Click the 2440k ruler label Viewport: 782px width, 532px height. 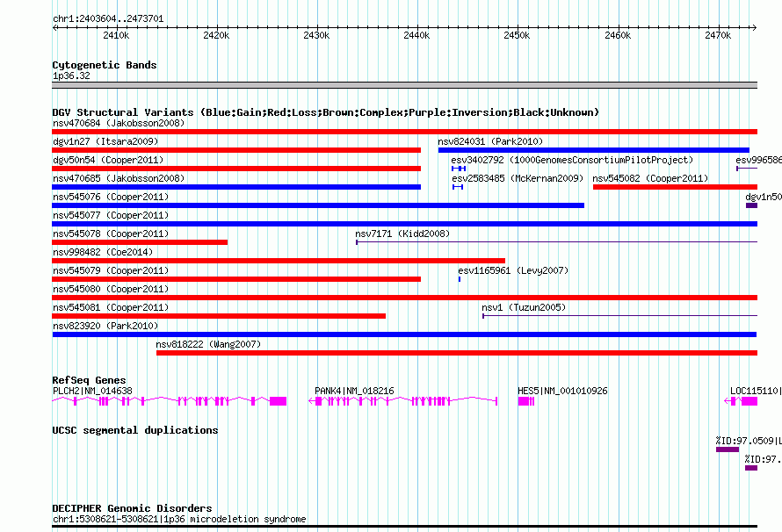(x=416, y=36)
